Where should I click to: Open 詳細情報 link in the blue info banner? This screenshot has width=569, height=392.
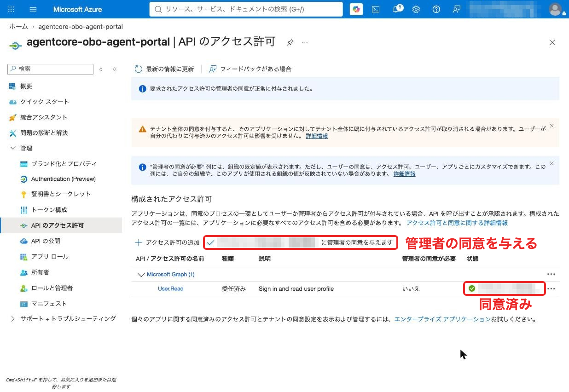coord(405,174)
